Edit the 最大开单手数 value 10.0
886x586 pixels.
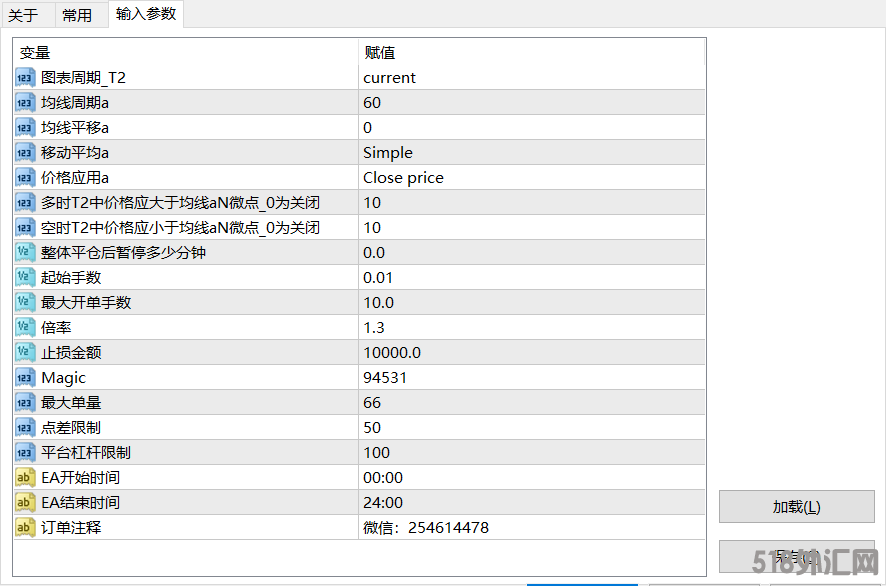(530, 303)
